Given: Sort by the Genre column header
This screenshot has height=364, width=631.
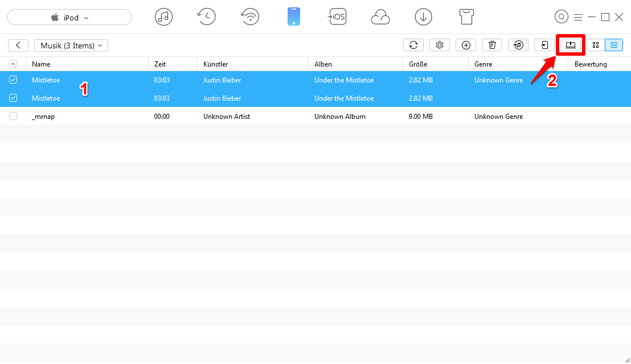Looking at the screenshot, I should click(x=518, y=64).
